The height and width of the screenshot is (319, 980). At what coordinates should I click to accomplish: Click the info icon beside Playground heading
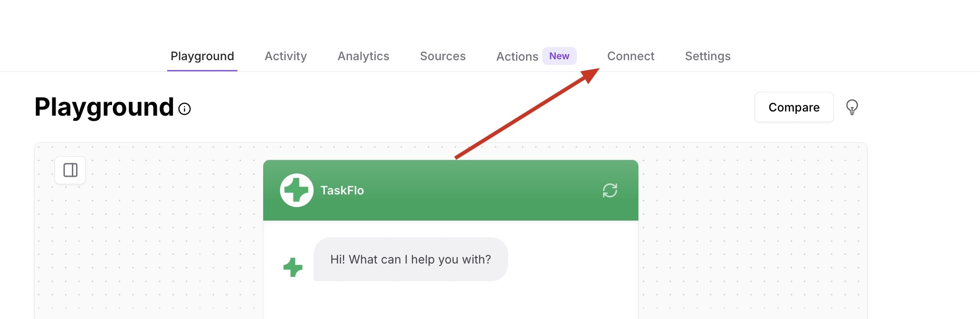click(x=185, y=109)
